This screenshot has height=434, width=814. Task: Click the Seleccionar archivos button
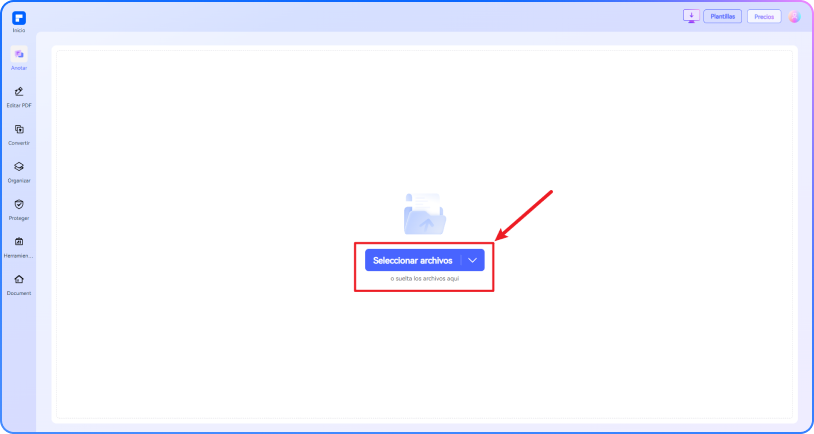413,260
